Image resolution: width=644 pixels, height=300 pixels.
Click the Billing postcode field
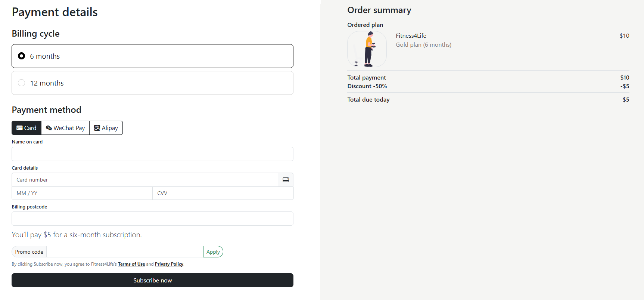(152, 219)
